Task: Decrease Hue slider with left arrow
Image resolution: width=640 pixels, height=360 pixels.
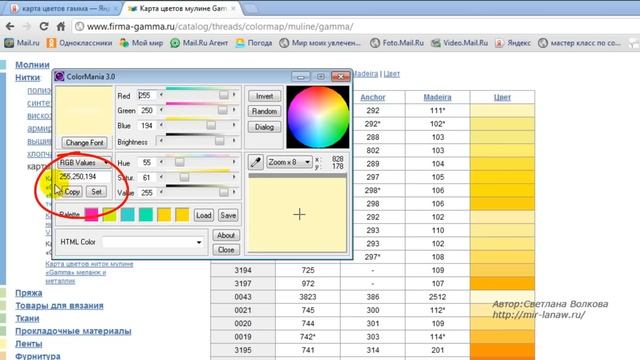Action: point(161,162)
